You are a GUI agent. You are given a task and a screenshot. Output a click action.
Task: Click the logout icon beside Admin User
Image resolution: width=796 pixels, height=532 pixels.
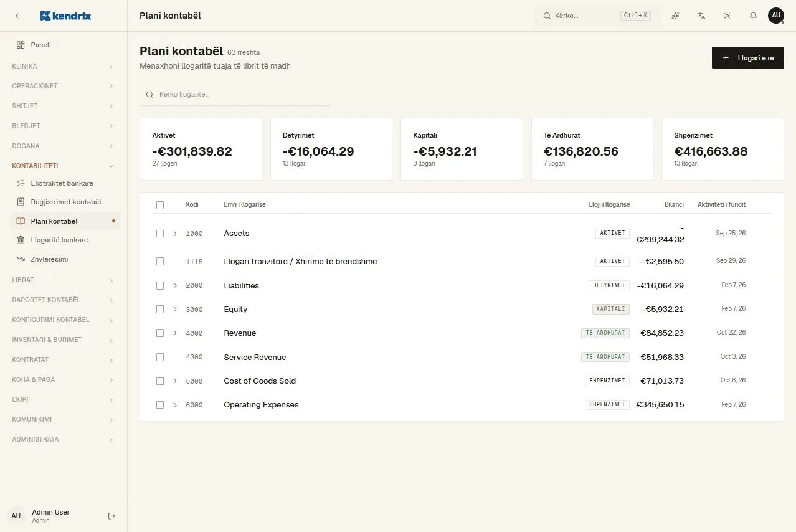point(112,516)
